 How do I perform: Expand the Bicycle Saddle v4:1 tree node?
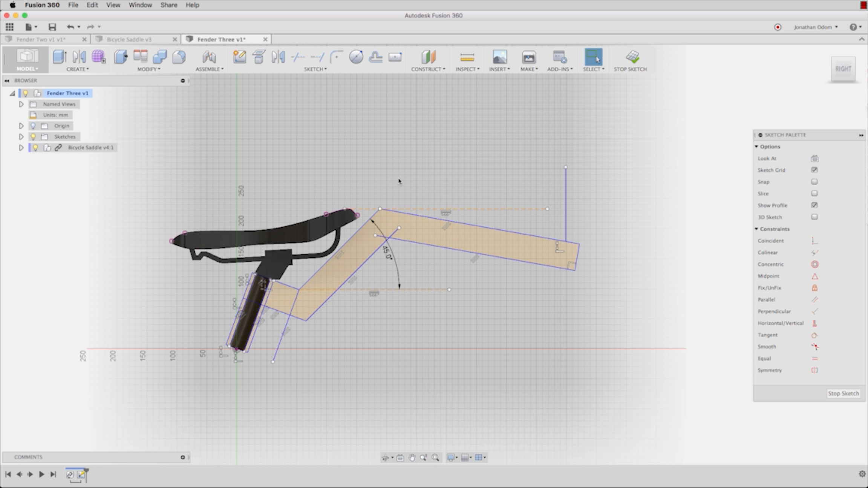(21, 147)
